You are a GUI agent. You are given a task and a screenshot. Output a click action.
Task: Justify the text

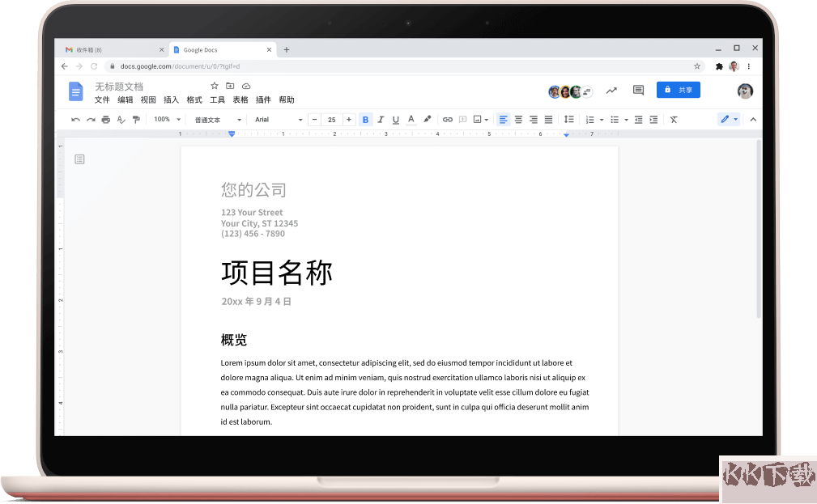point(549,120)
